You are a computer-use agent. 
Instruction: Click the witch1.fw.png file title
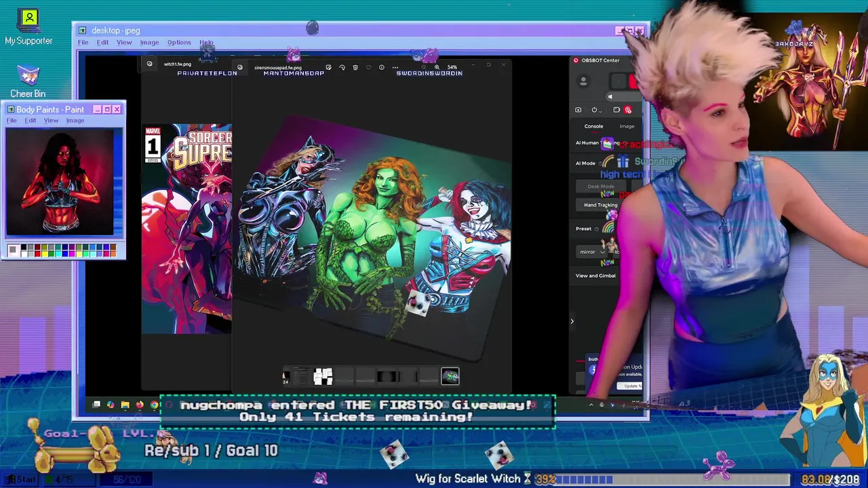[x=177, y=64]
